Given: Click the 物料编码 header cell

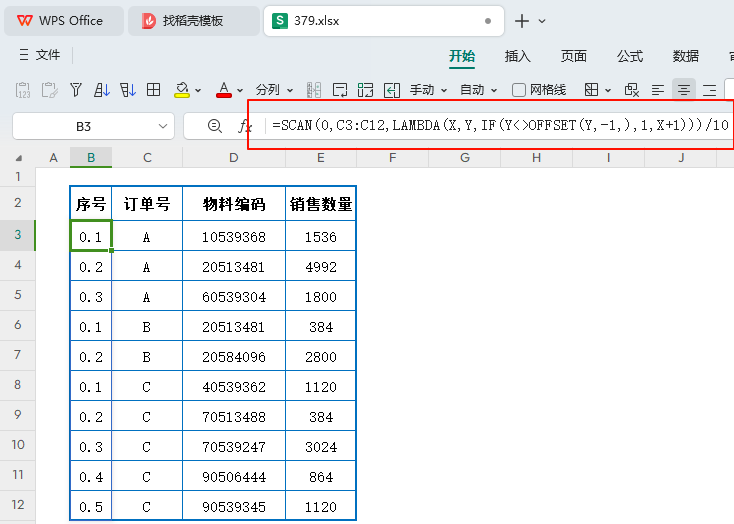Looking at the screenshot, I should 234,204.
